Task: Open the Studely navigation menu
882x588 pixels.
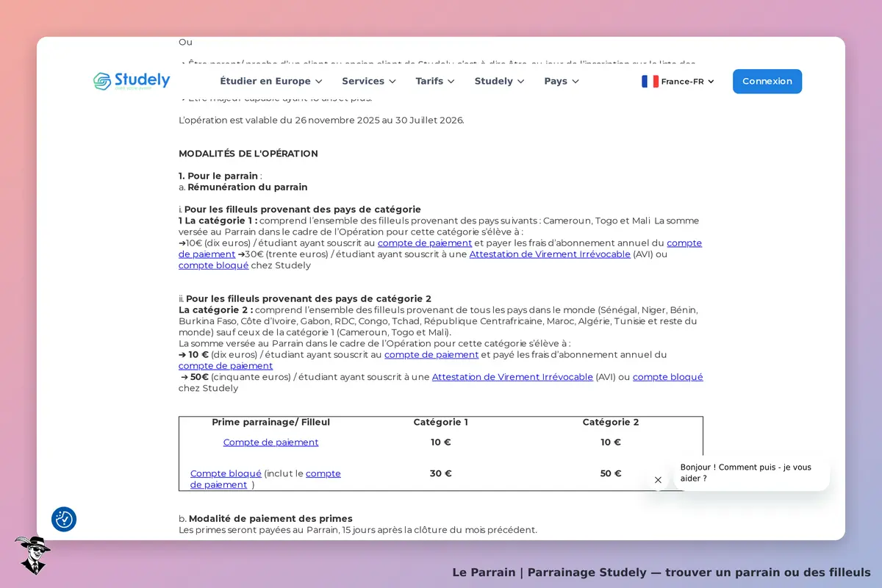Action: click(500, 81)
